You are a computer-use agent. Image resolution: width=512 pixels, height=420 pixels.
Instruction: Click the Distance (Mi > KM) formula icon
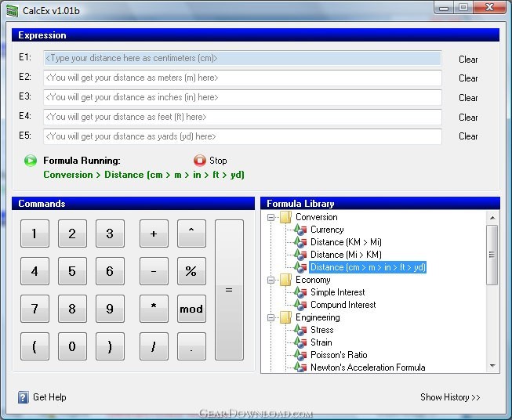click(300, 255)
